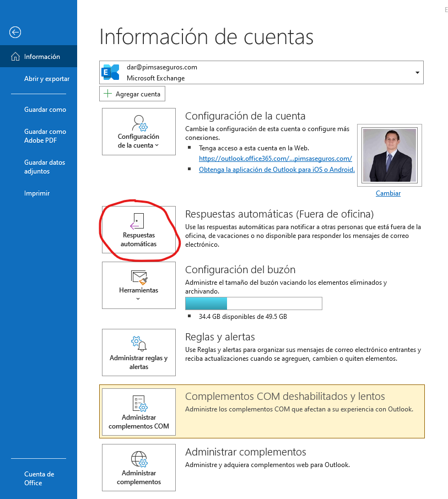
Task: Select Guardar datos adjuntos
Action: (x=45, y=167)
